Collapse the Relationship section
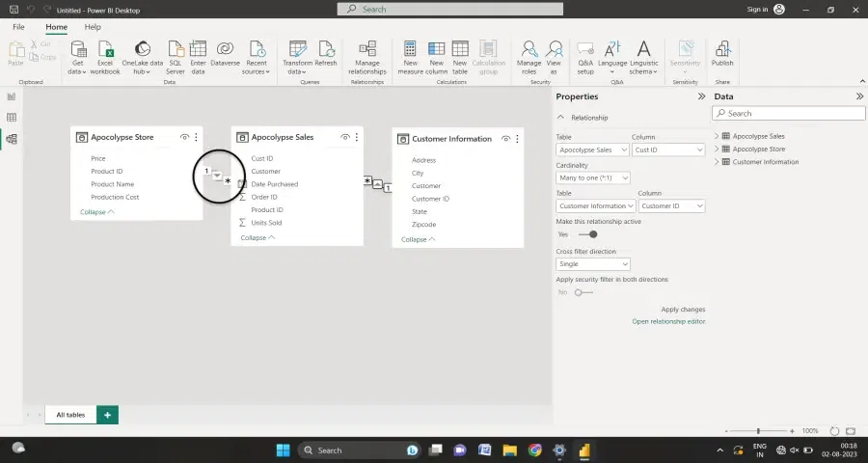Image resolution: width=868 pixels, height=463 pixels. pyautogui.click(x=560, y=118)
